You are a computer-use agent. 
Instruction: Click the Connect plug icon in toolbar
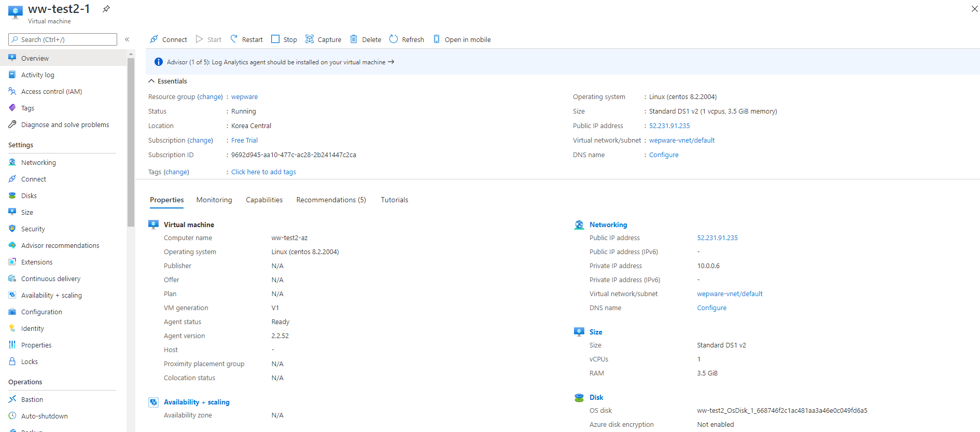pos(154,39)
